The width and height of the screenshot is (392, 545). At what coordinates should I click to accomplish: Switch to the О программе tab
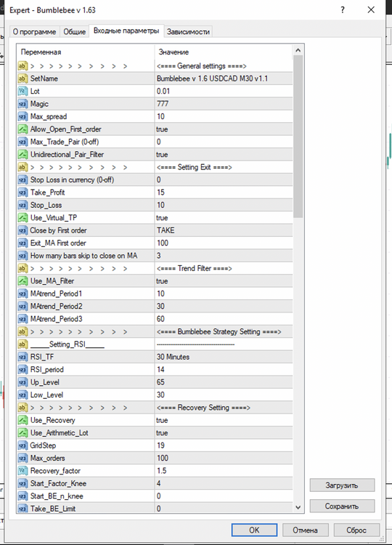(x=34, y=32)
